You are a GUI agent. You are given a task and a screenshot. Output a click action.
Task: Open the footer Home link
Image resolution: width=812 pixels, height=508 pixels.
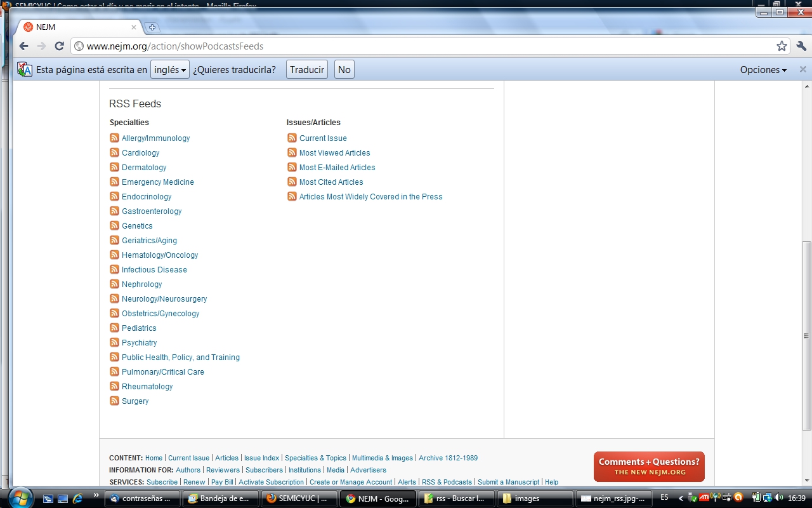[154, 458]
